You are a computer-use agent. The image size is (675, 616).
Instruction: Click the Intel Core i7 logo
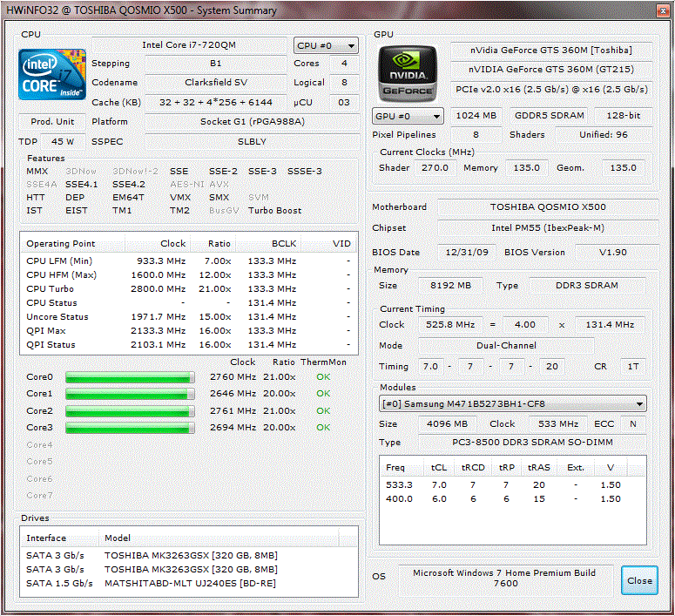(52, 74)
